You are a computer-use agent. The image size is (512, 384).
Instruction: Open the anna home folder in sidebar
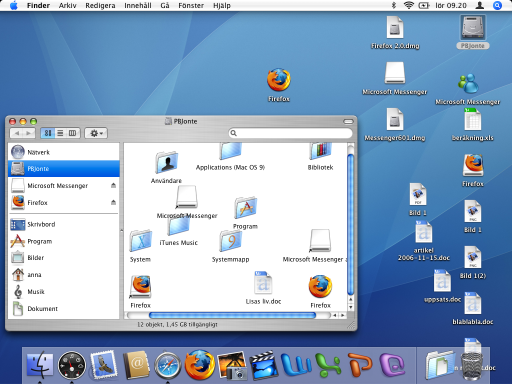tap(63, 275)
